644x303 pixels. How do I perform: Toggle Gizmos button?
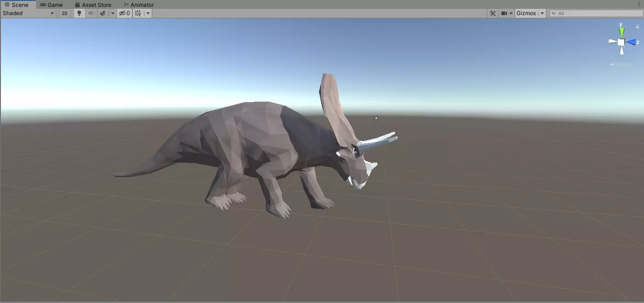pos(526,13)
